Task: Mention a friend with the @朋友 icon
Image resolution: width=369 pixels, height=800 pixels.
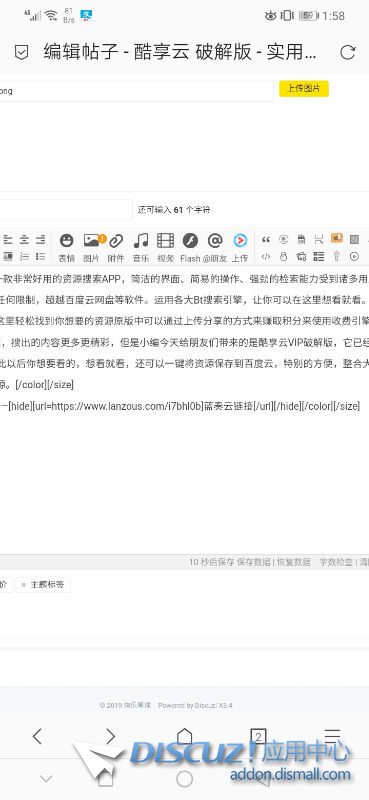Action: point(215,246)
